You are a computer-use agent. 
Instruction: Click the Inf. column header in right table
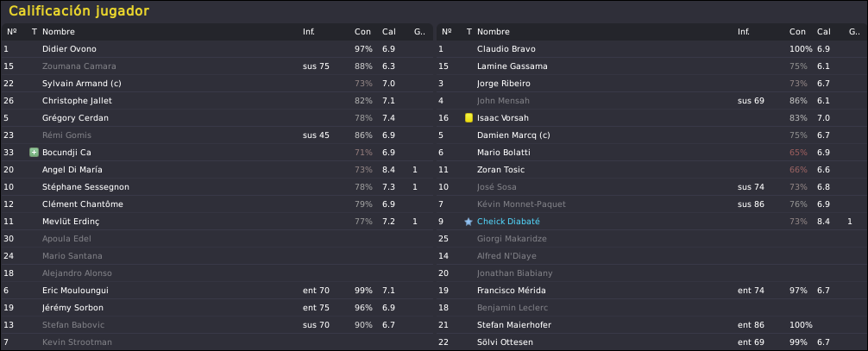click(744, 32)
